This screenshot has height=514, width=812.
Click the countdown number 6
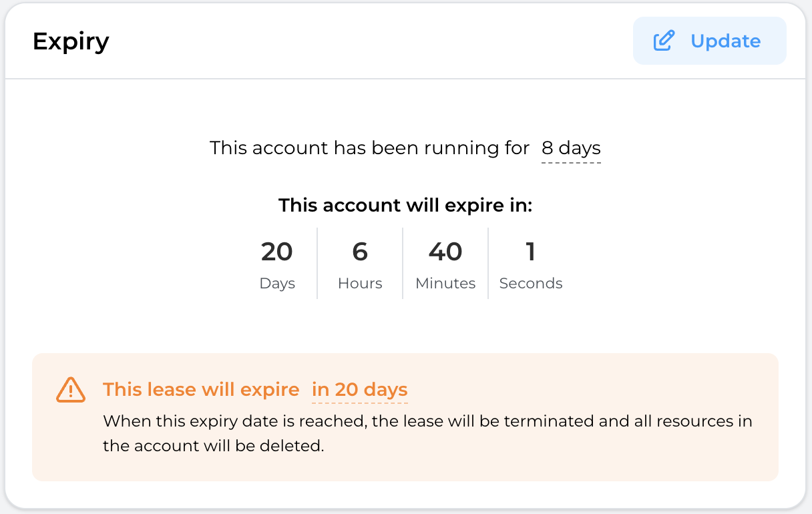pos(360,252)
